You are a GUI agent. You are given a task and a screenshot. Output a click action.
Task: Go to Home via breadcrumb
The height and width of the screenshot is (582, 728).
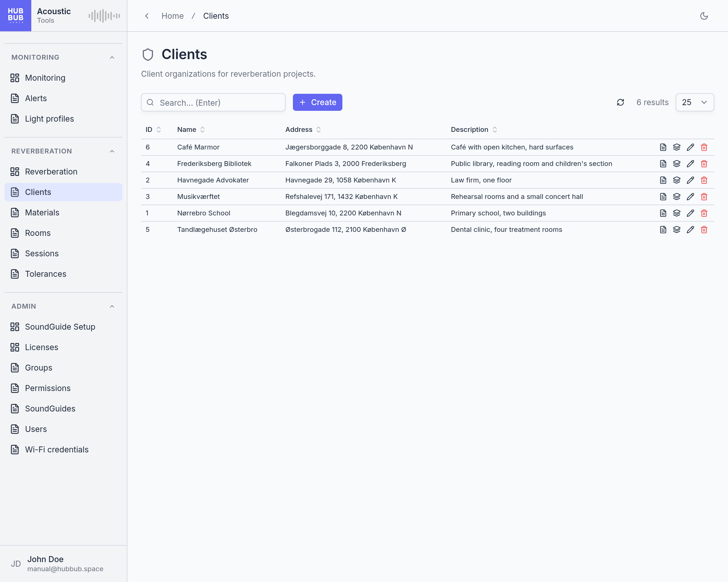pyautogui.click(x=173, y=16)
